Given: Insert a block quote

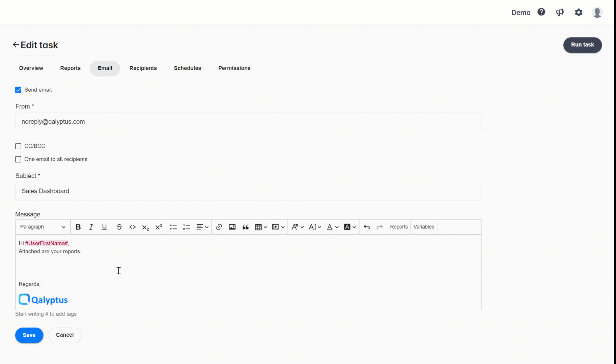Looking at the screenshot, I should click(x=245, y=227).
